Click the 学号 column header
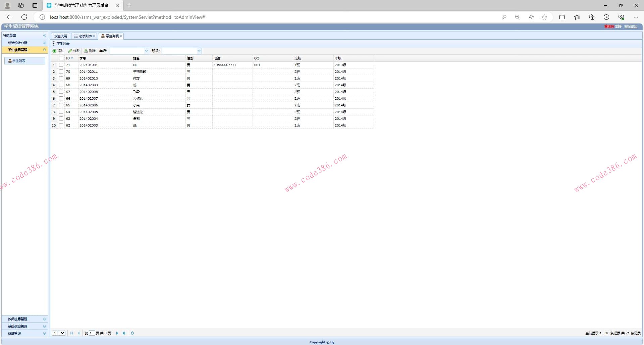 [105, 58]
